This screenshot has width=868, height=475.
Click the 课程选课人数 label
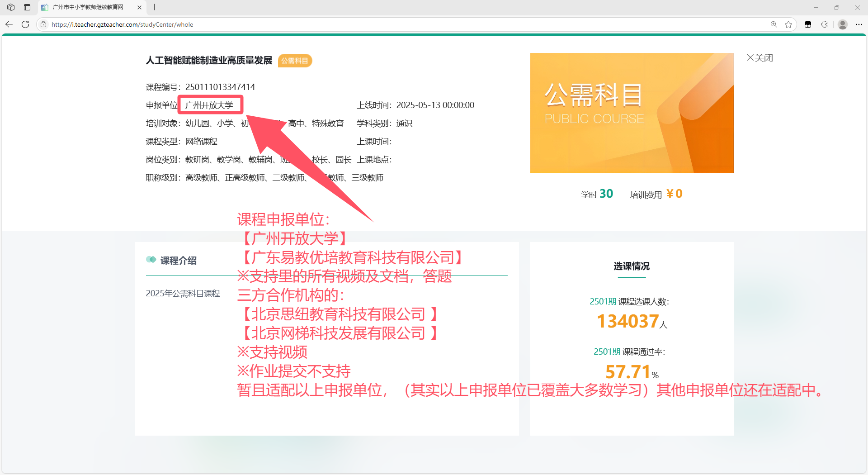(x=644, y=302)
